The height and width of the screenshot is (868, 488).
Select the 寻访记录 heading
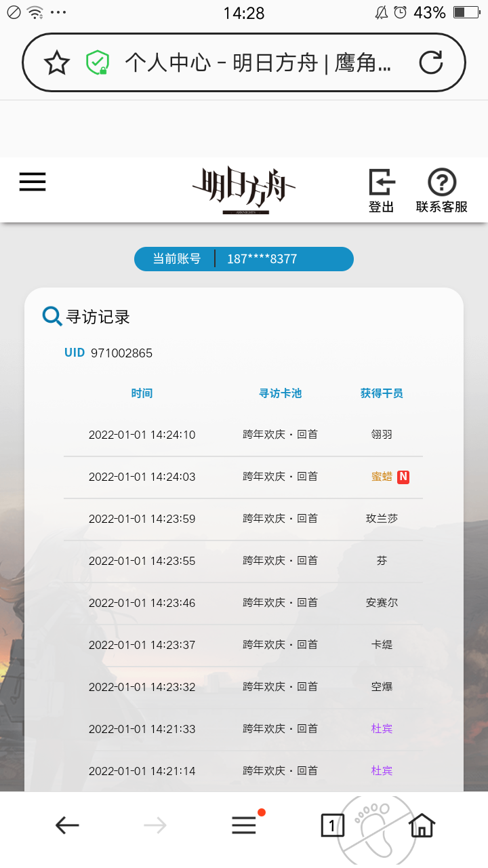(98, 317)
